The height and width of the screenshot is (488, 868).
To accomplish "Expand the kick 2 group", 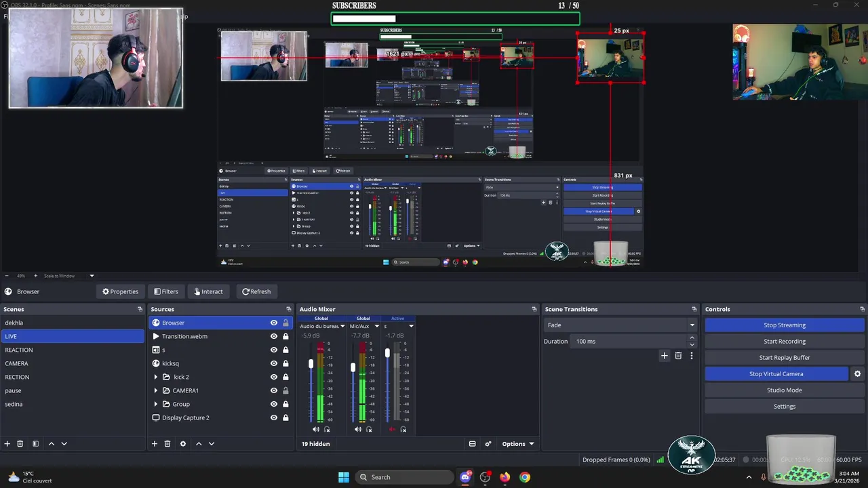I will click(x=156, y=377).
